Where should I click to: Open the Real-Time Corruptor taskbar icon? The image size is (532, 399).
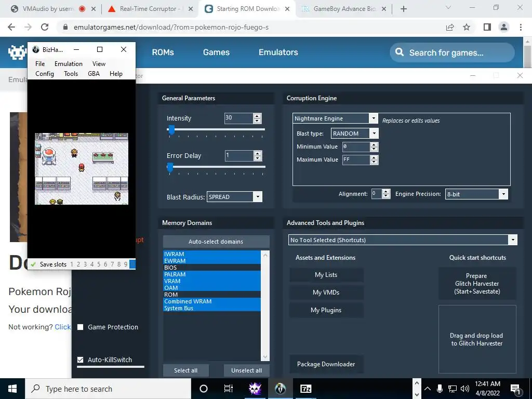point(255,389)
